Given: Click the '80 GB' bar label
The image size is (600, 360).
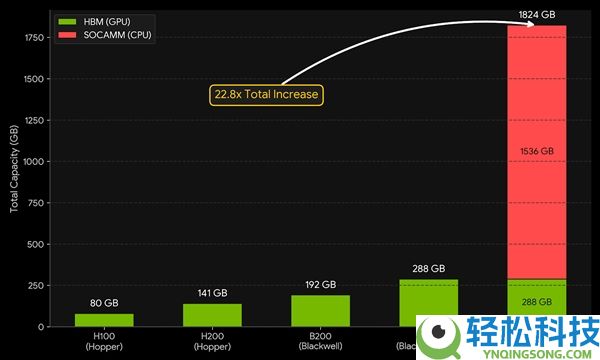Looking at the screenshot, I should (x=104, y=303).
